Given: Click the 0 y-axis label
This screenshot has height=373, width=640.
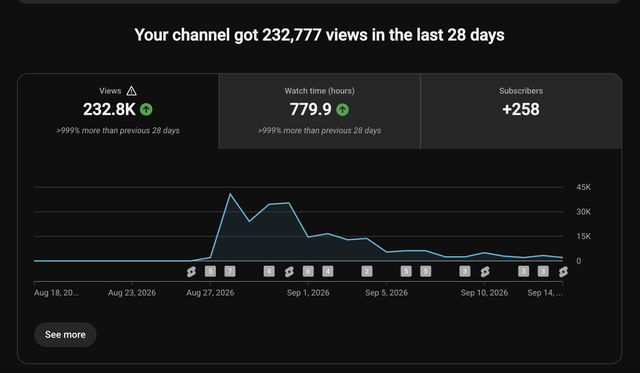Looking at the screenshot, I should (x=578, y=261).
